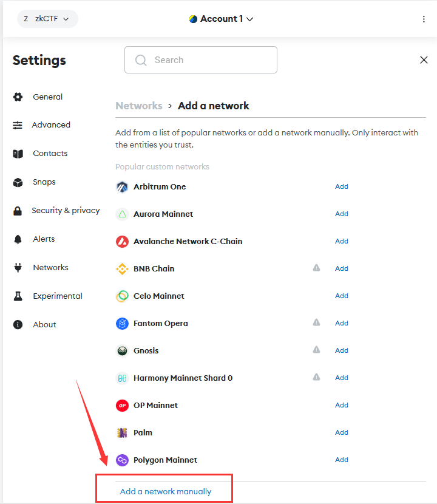The width and height of the screenshot is (437, 504).
Task: Open Contacts settings
Action: 50,153
